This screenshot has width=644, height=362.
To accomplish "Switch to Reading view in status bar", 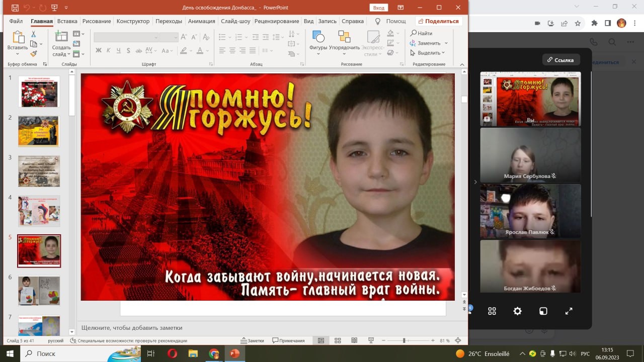I will 354,340.
